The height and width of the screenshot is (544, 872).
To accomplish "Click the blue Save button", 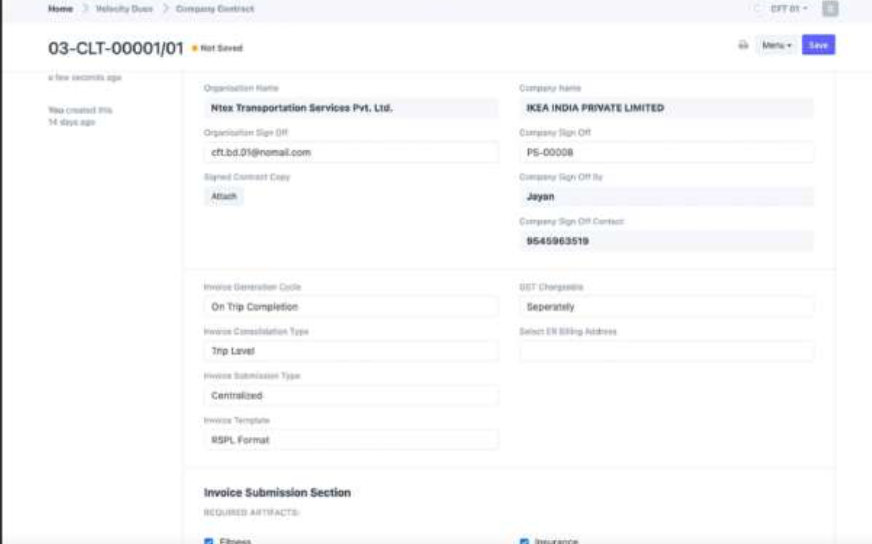I will pos(818,45).
